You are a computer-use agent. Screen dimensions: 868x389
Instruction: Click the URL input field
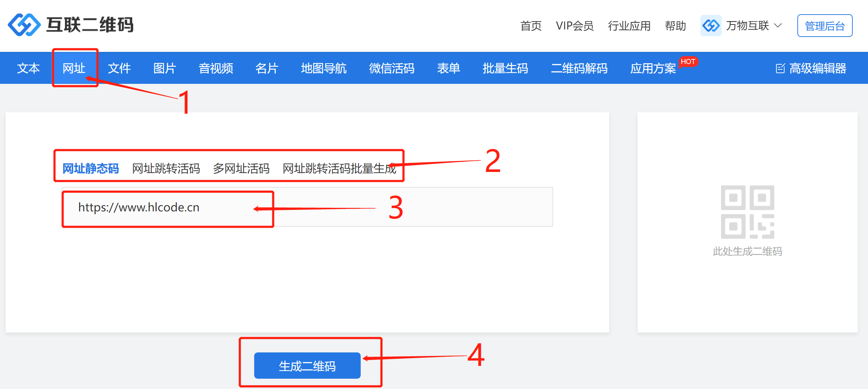coord(307,207)
